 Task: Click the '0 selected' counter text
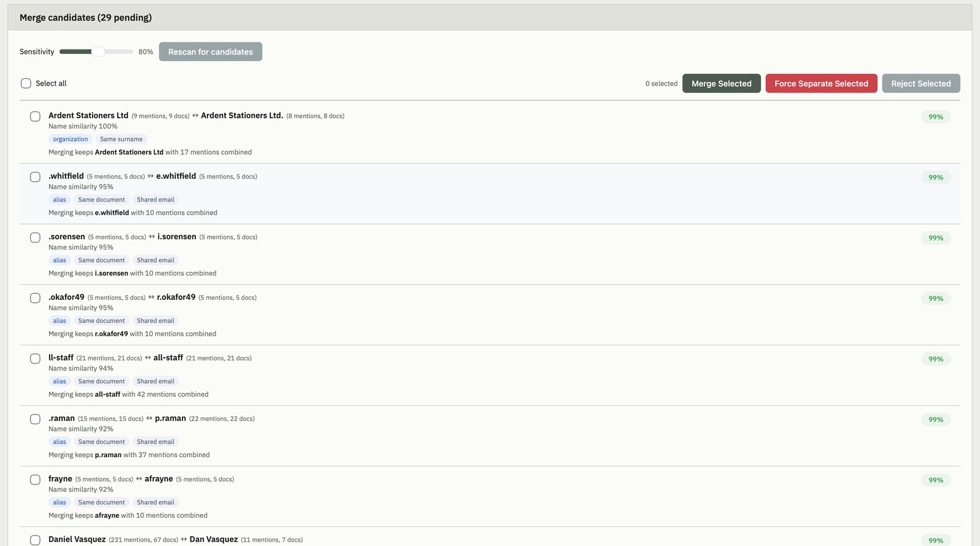pyautogui.click(x=661, y=84)
